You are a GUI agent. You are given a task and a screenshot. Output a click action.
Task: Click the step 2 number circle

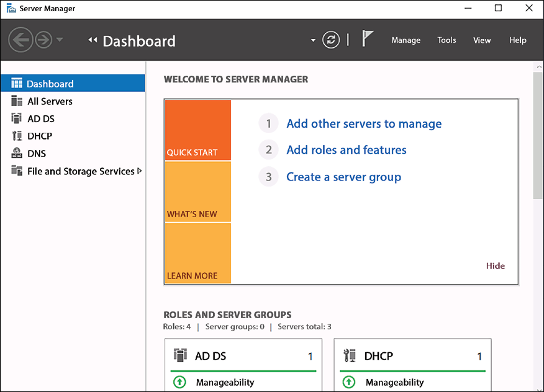click(268, 149)
